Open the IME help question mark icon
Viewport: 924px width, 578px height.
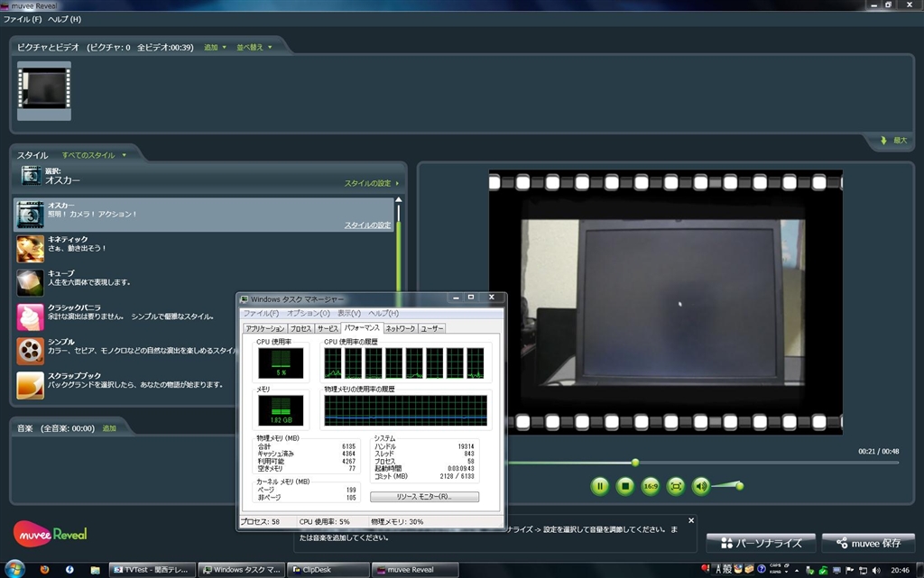(x=762, y=569)
